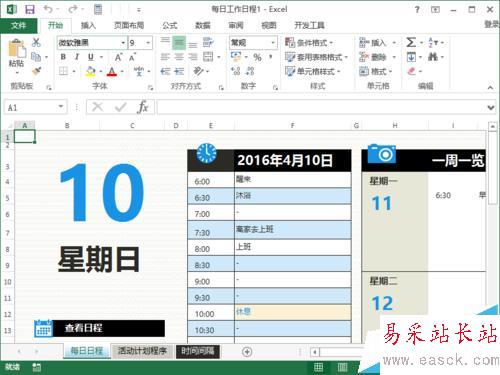Open the 活动计划程序 sheet tab
This screenshot has height=375, width=500.
click(142, 351)
